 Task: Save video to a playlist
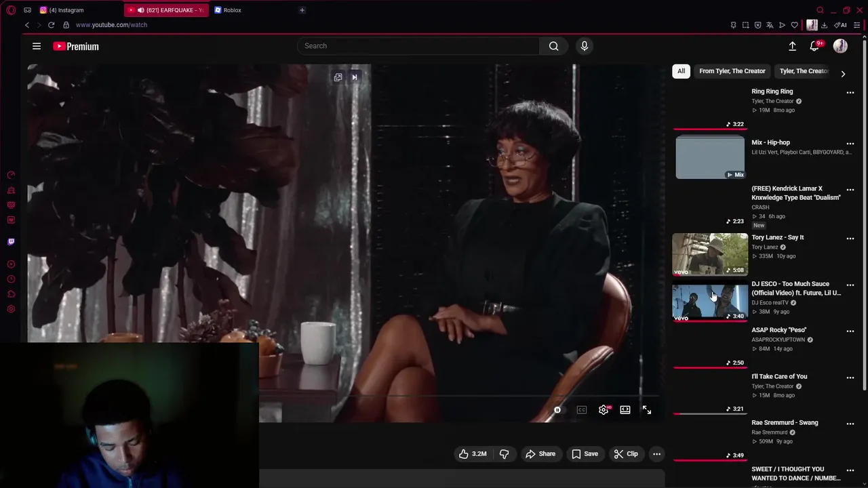(x=585, y=454)
